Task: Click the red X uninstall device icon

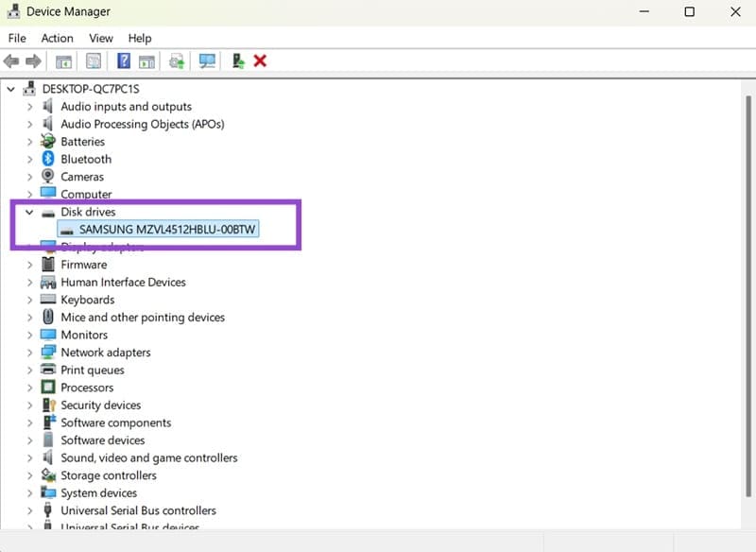Action: pos(260,61)
